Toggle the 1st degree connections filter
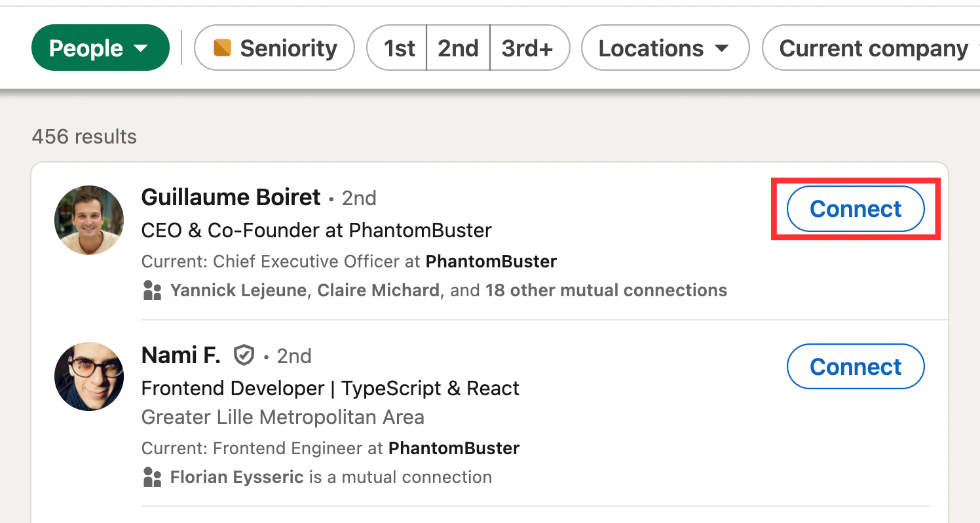Screen dimensions: 980x523 coord(398,48)
